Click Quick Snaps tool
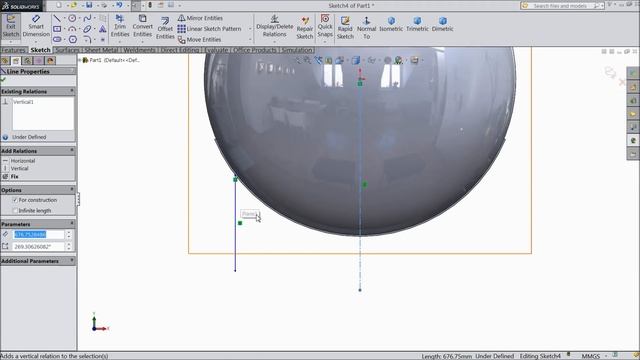This screenshot has width=640, height=360. click(x=325, y=26)
